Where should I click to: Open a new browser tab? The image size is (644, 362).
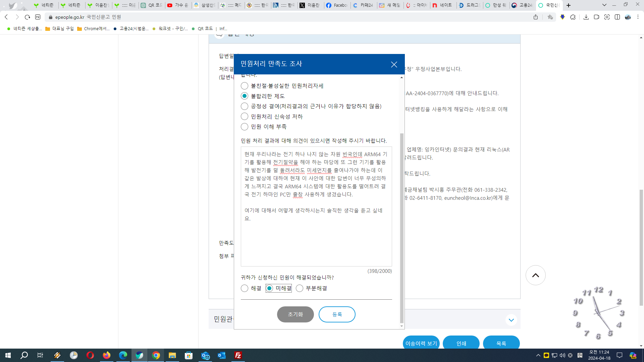[569, 5]
